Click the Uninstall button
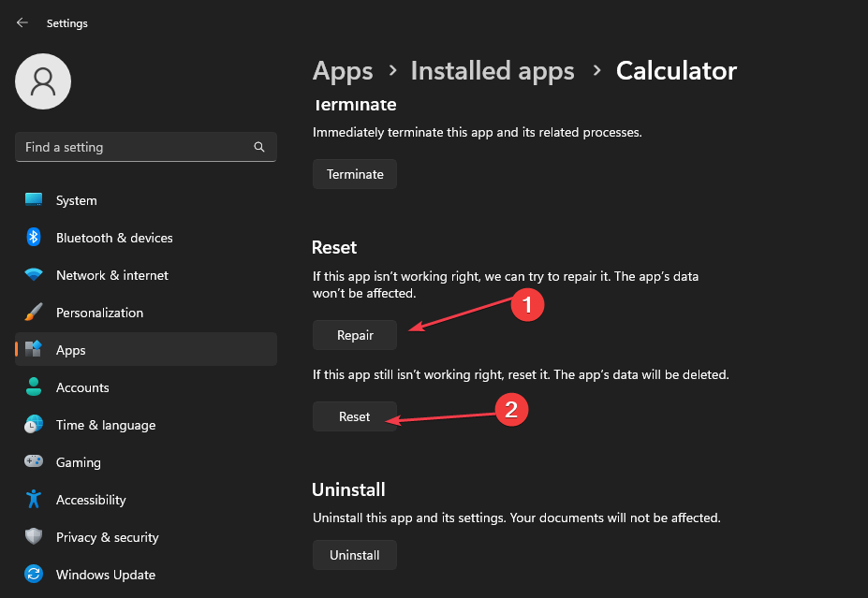Viewport: 868px width, 598px height. tap(355, 555)
